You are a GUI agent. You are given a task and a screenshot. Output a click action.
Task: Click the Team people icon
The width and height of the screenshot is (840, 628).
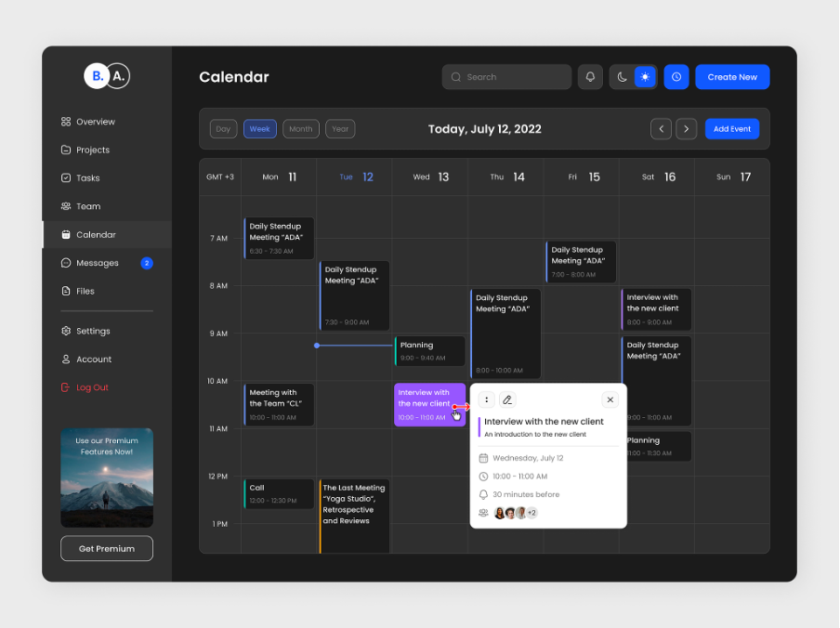point(66,206)
